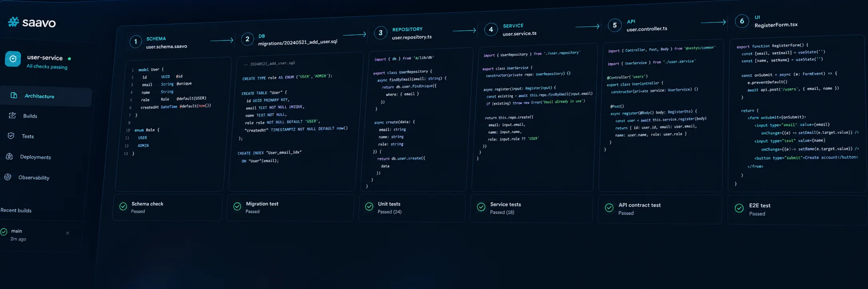Click the Architecture sidebar icon
The image size is (868, 289).
[14, 95]
